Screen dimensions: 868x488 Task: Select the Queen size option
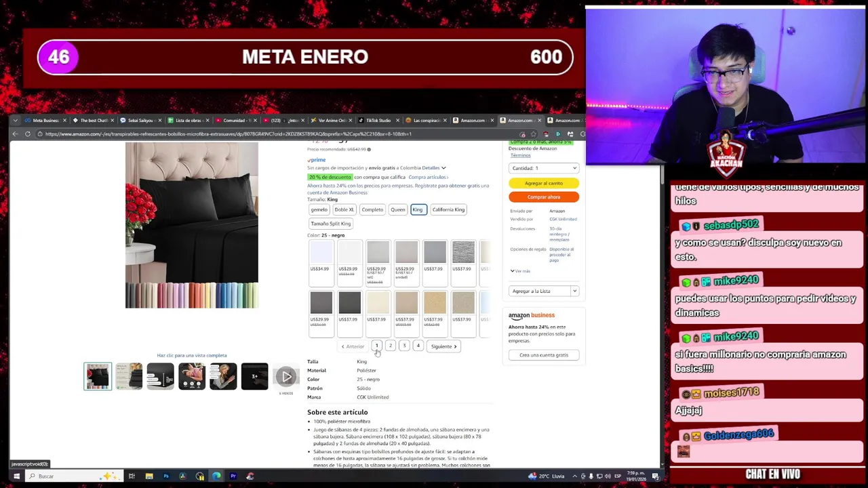(398, 209)
